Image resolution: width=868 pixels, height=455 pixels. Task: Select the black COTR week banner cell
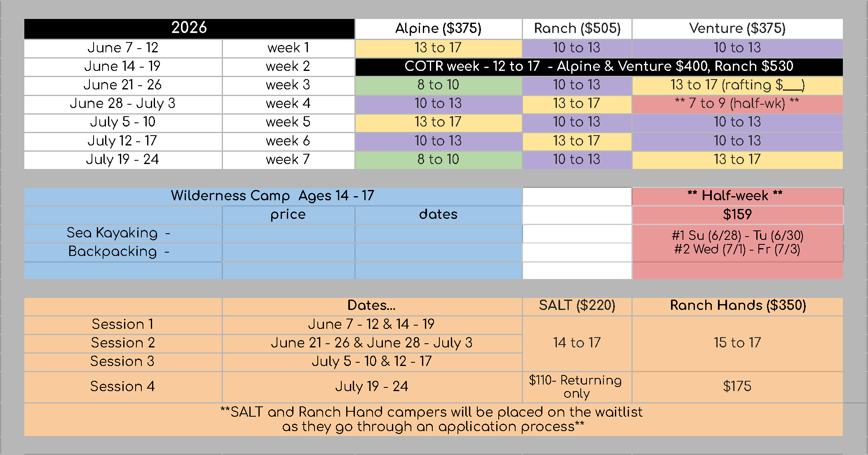point(598,66)
